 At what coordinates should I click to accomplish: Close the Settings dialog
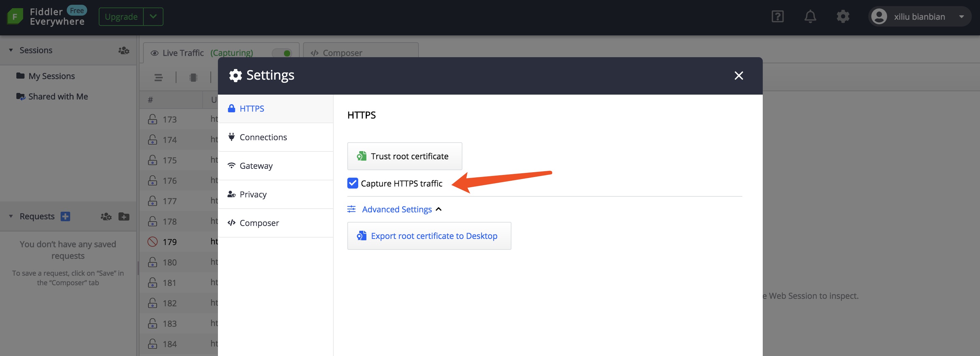739,75
